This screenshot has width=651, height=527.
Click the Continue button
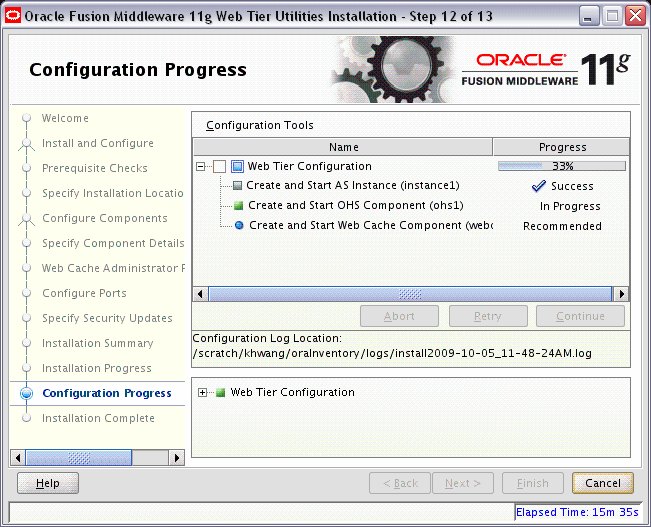tap(580, 316)
